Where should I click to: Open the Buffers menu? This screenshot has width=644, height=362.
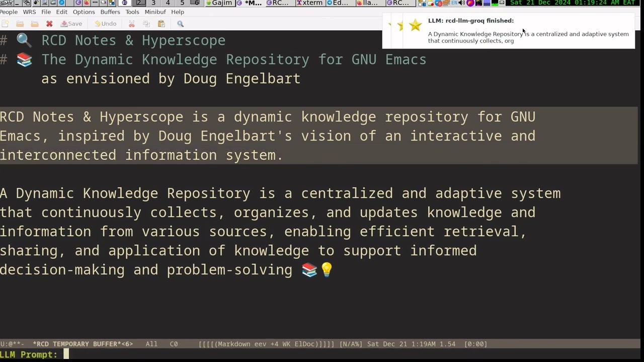pos(110,12)
